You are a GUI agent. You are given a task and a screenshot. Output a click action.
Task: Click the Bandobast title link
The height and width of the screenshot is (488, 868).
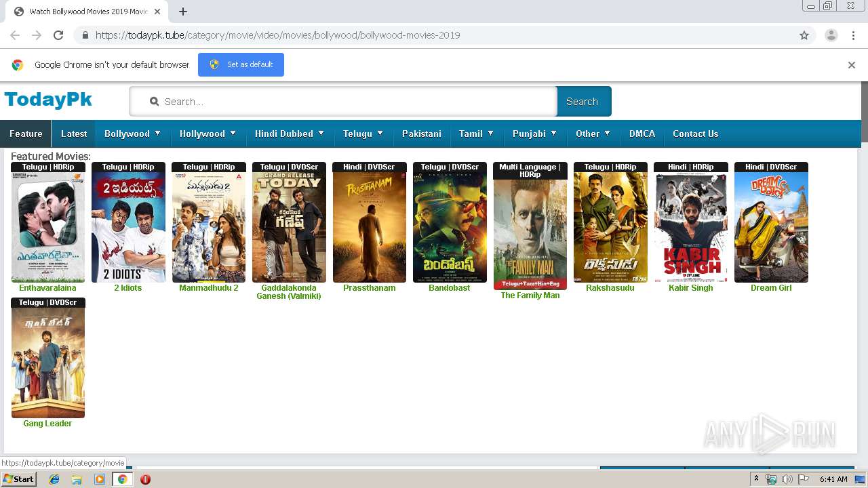coord(450,288)
